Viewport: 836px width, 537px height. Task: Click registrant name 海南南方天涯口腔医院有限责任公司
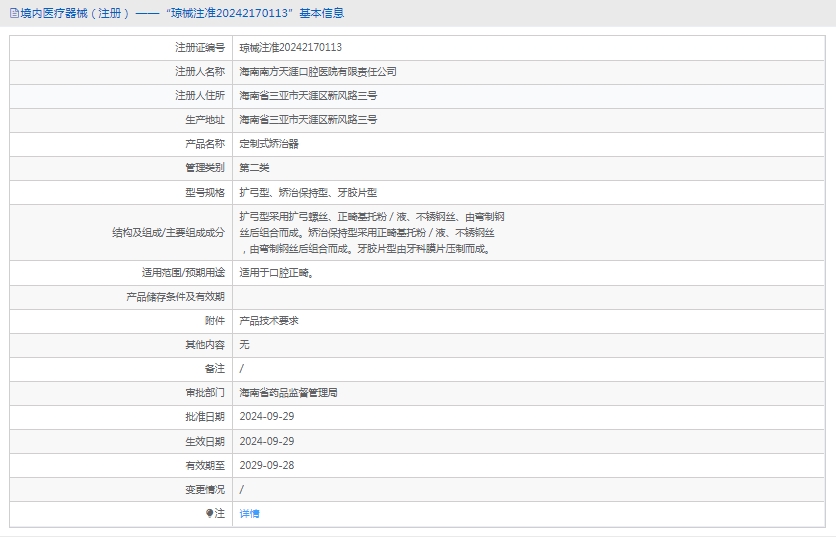point(318,72)
